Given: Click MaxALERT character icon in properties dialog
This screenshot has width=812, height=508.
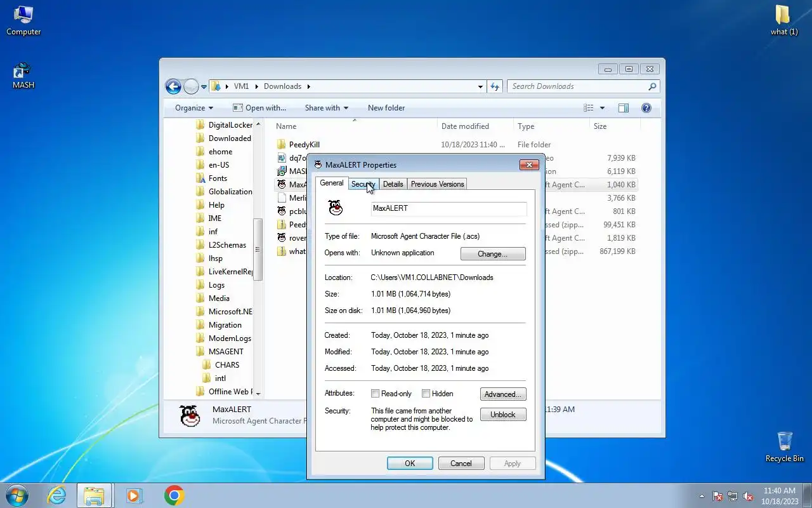Looking at the screenshot, I should point(335,208).
